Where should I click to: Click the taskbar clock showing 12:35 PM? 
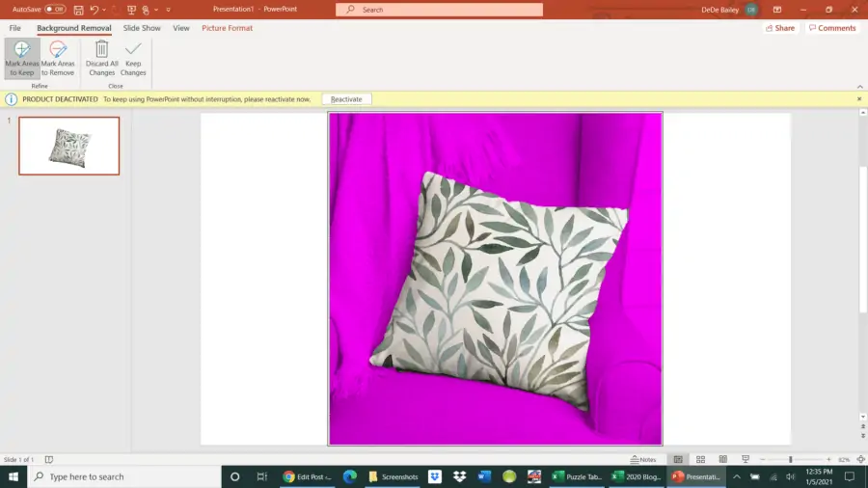pyautogui.click(x=819, y=476)
